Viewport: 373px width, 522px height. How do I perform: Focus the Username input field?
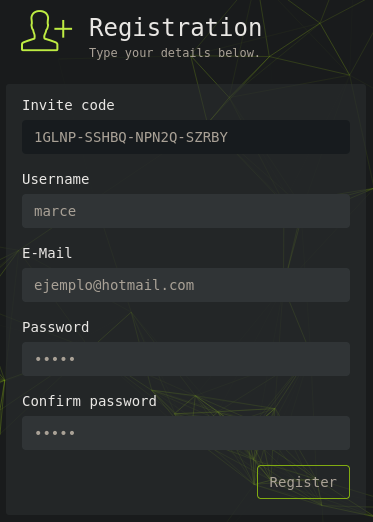coord(186,211)
